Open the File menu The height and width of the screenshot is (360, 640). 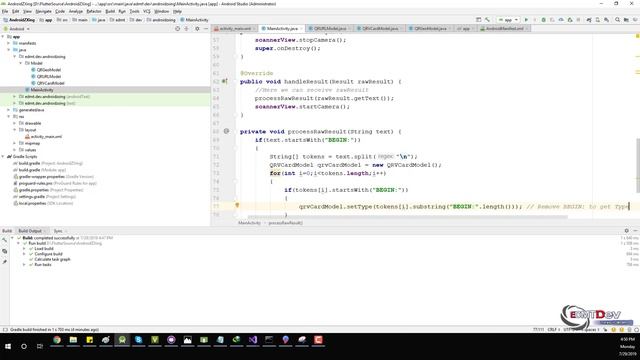[5, 11]
